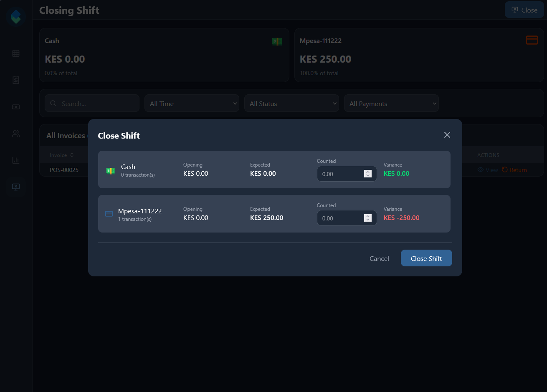Viewport: 547px width, 392px height.
Task: Open the closing shift monitor icon in sidebar
Action: coord(16,187)
